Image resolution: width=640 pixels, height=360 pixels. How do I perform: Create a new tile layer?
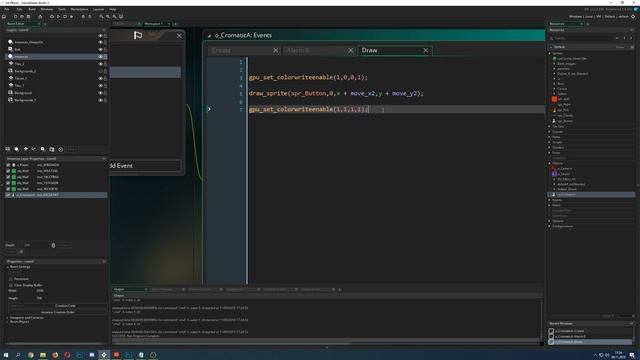point(25,149)
